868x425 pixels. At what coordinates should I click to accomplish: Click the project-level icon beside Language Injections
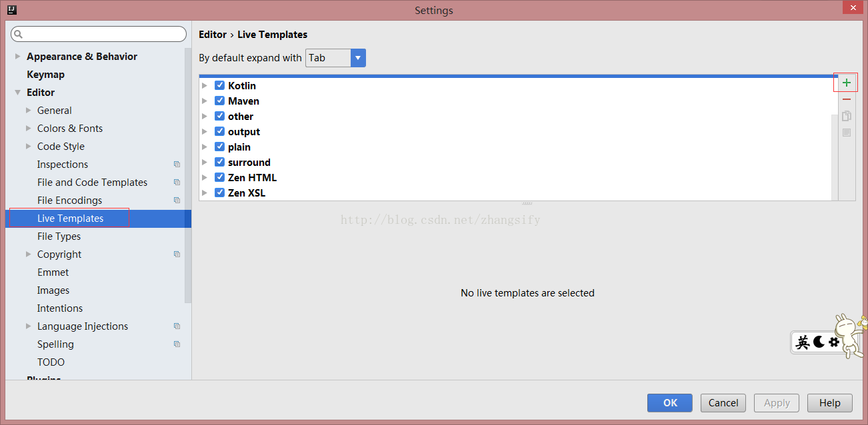point(177,326)
